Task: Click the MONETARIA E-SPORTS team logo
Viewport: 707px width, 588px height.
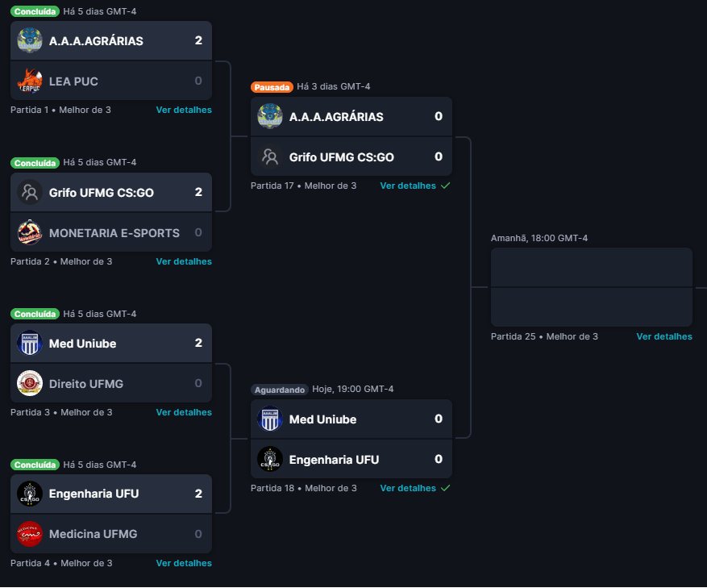Action: pos(30,232)
